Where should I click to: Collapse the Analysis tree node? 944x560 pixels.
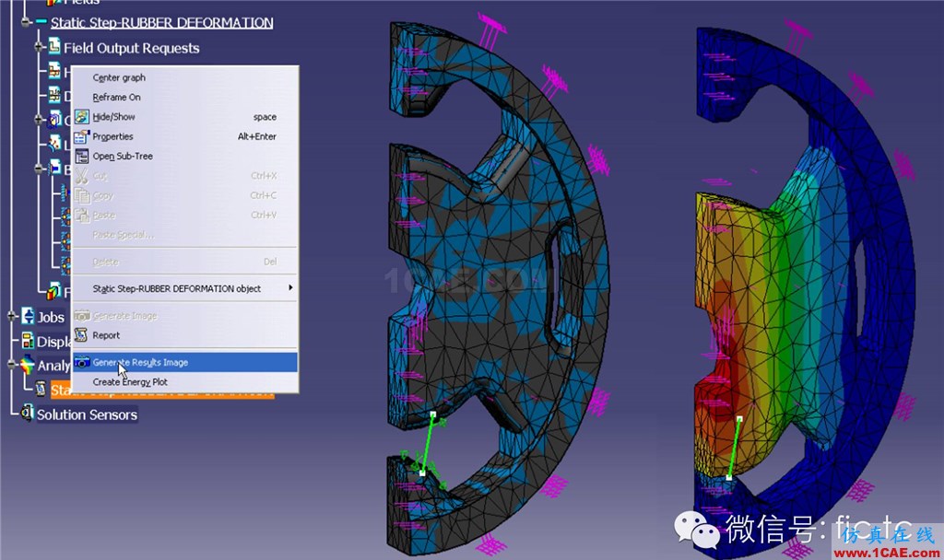coord(12,365)
